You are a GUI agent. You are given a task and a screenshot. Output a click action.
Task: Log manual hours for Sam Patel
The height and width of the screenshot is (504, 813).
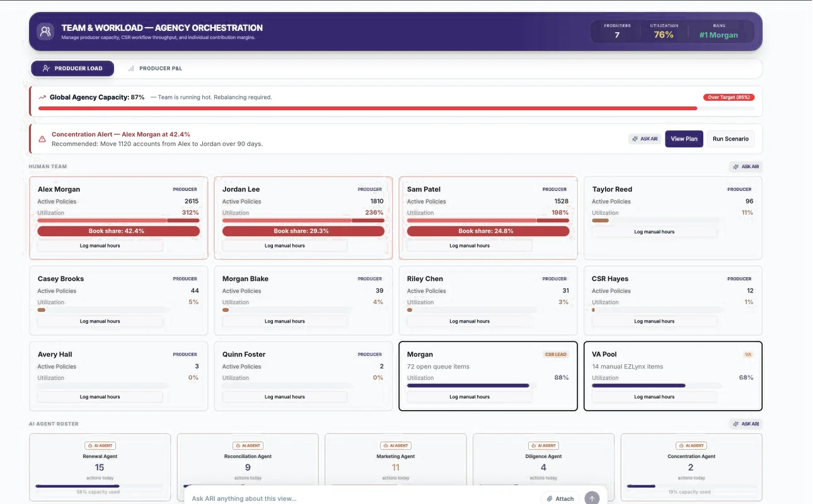point(470,246)
